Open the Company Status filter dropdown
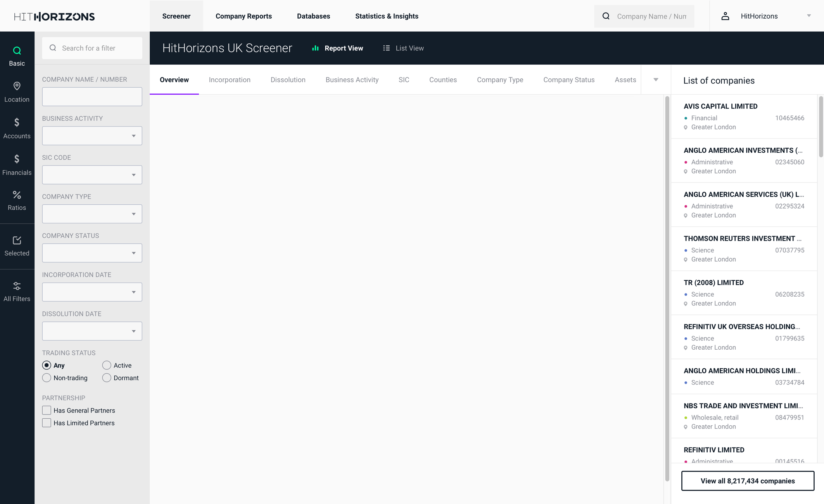824x504 pixels. point(92,253)
